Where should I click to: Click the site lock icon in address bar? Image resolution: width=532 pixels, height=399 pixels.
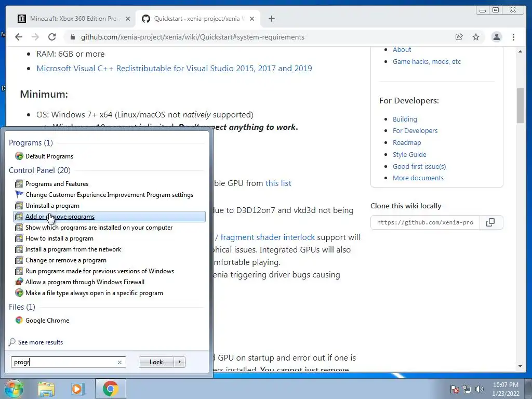coord(72,37)
